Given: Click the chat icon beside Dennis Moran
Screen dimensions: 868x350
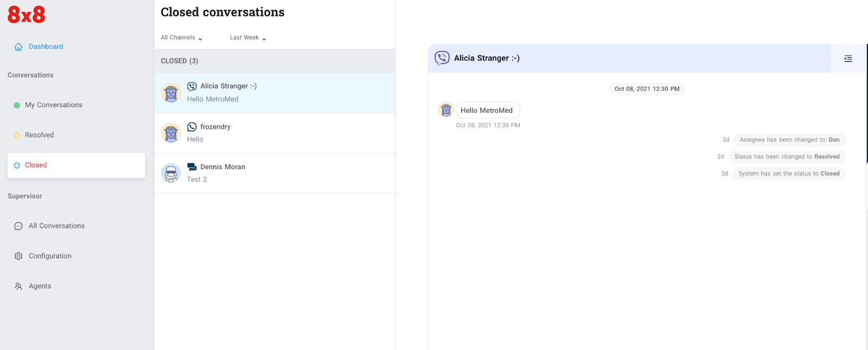Looking at the screenshot, I should coord(192,167).
